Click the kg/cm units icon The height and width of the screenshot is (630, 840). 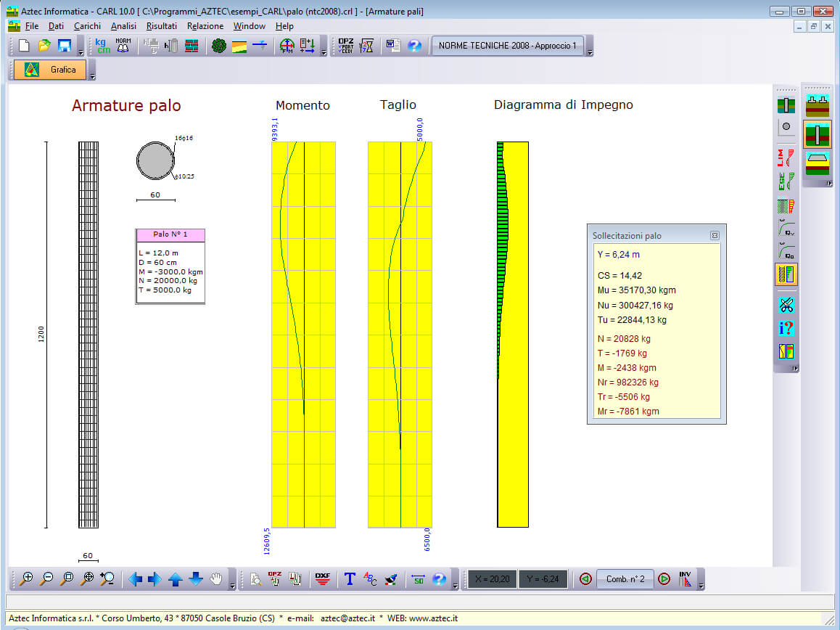[102, 46]
